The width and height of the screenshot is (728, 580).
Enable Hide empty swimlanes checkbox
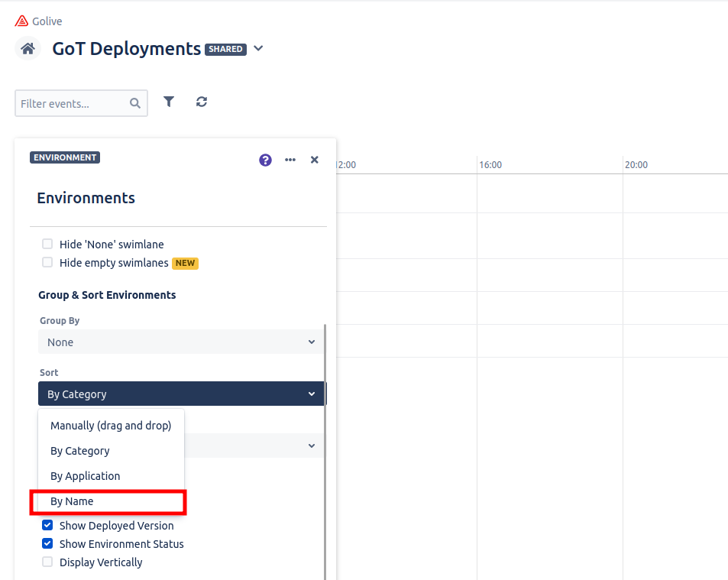tap(47, 263)
